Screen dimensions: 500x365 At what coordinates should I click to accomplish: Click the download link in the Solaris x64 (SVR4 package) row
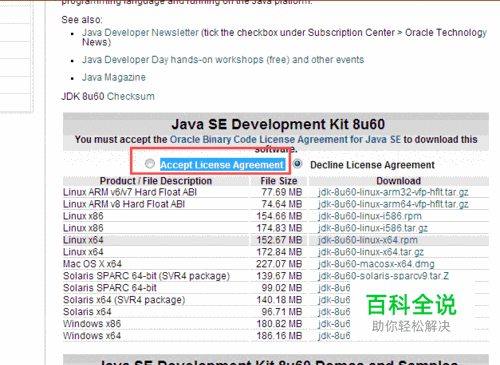click(334, 300)
